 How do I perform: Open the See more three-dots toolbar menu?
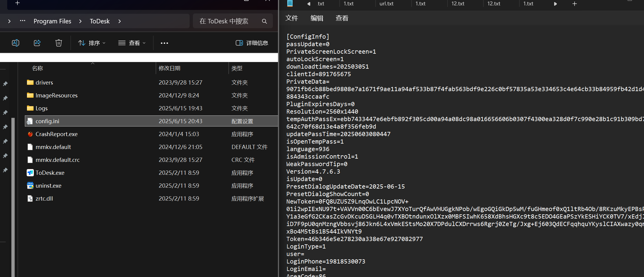click(x=164, y=43)
